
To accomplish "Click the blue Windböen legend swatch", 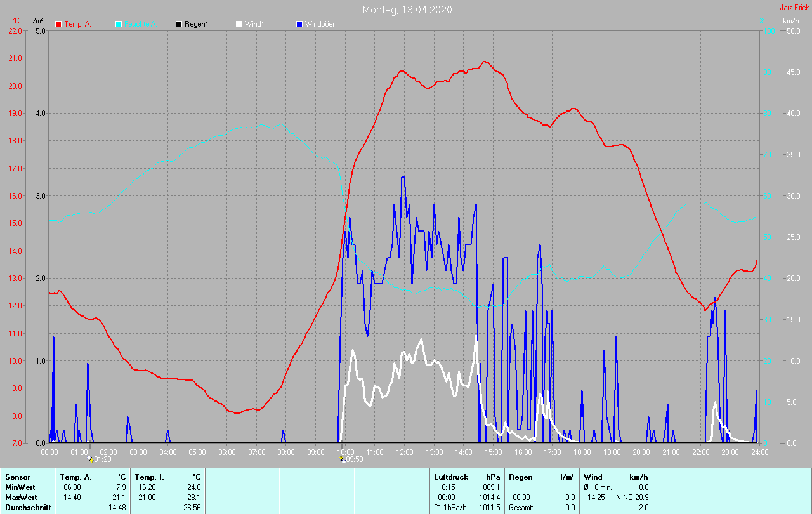I will (299, 24).
